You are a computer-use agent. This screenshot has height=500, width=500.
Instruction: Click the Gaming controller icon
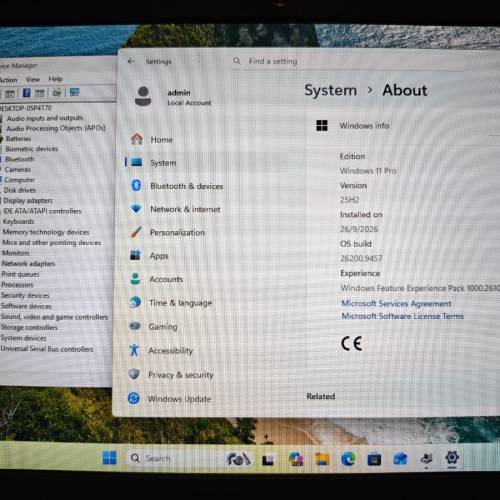pos(135,326)
